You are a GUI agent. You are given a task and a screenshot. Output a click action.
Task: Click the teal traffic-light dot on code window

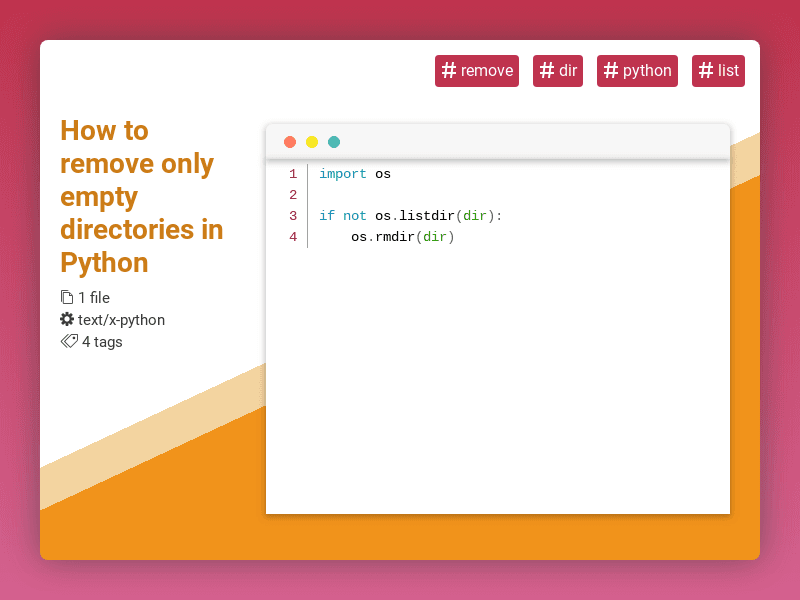(x=334, y=142)
